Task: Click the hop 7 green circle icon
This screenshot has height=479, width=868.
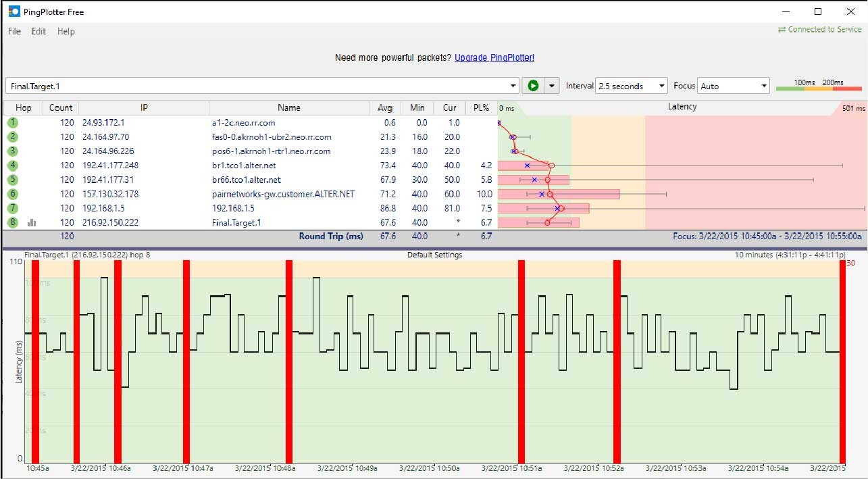Action: pos(12,208)
